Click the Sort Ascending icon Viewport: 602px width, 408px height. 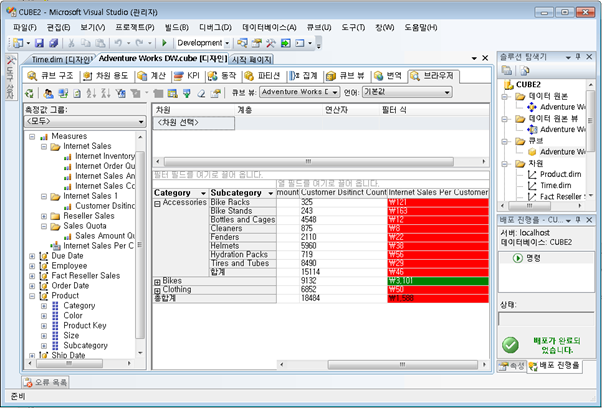pos(91,93)
